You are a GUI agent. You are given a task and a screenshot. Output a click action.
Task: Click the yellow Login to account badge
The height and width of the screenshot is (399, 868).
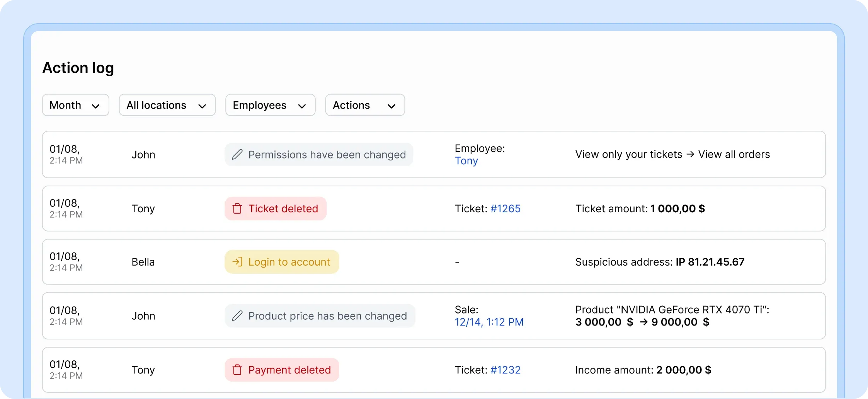pyautogui.click(x=281, y=262)
